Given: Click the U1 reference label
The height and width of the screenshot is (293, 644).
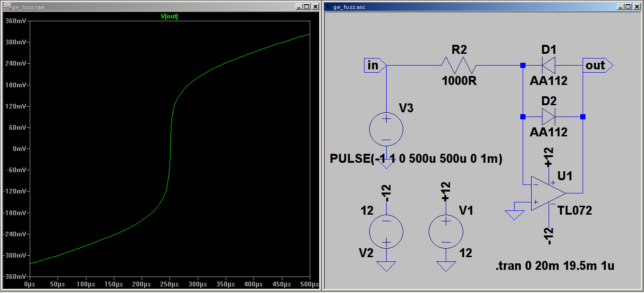Looking at the screenshot, I should [565, 176].
